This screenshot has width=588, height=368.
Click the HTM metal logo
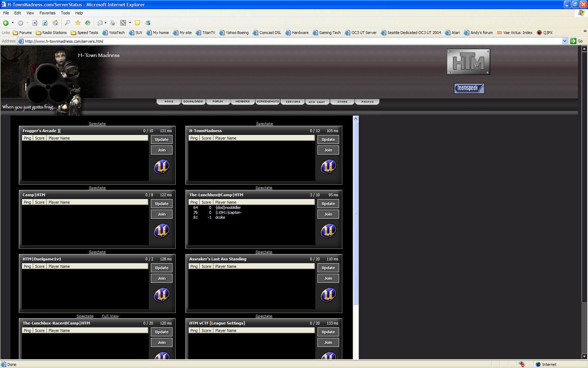coord(469,62)
